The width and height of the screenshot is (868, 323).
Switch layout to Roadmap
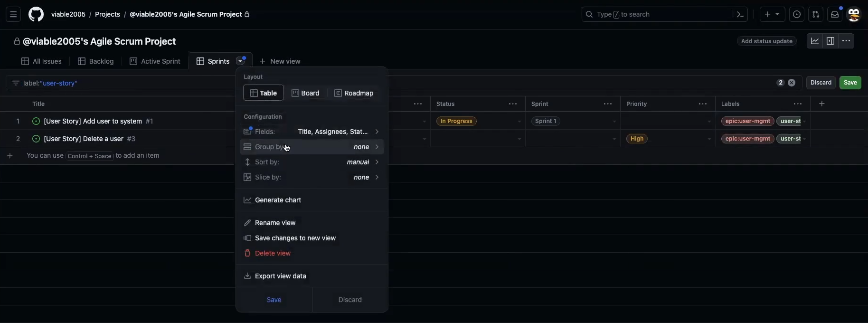pos(354,93)
